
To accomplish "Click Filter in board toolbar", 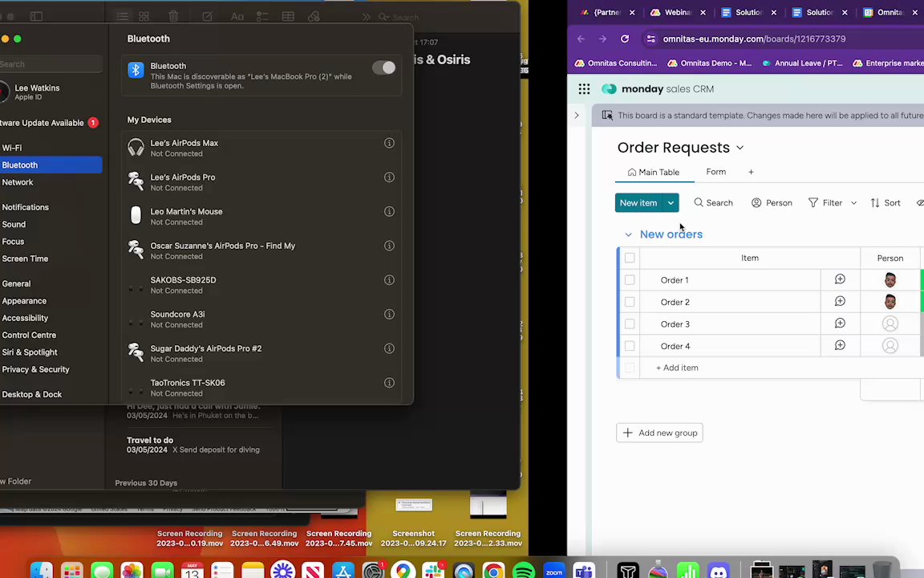I will (x=825, y=203).
